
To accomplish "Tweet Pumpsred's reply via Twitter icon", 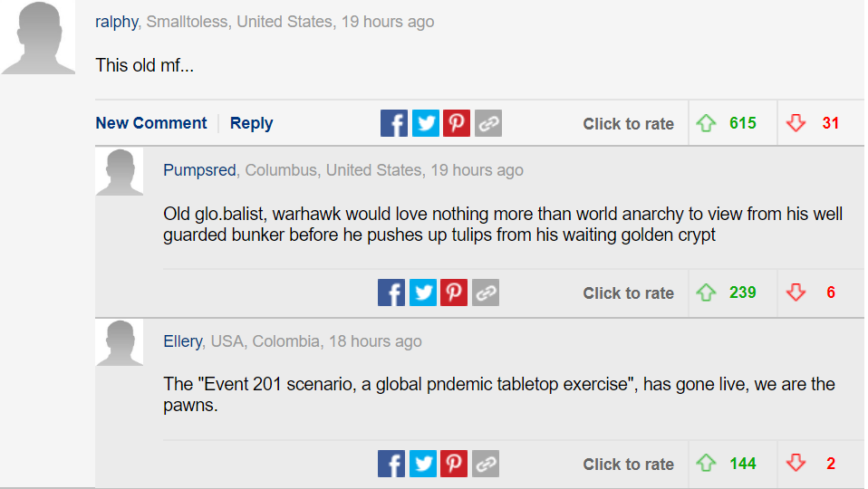I will (x=422, y=292).
